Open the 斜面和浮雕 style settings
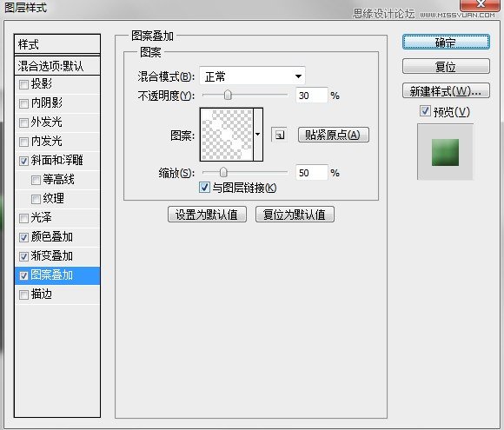The width and height of the screenshot is (504, 430). pos(56,160)
